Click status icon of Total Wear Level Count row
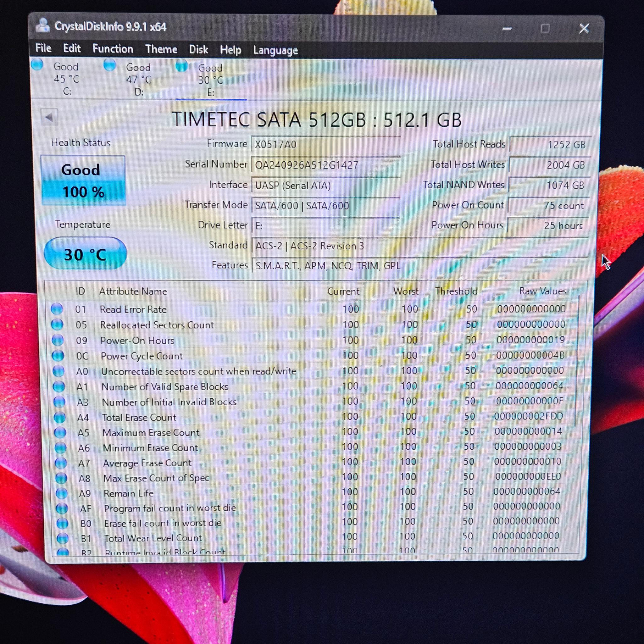The height and width of the screenshot is (644, 644). coord(63,538)
